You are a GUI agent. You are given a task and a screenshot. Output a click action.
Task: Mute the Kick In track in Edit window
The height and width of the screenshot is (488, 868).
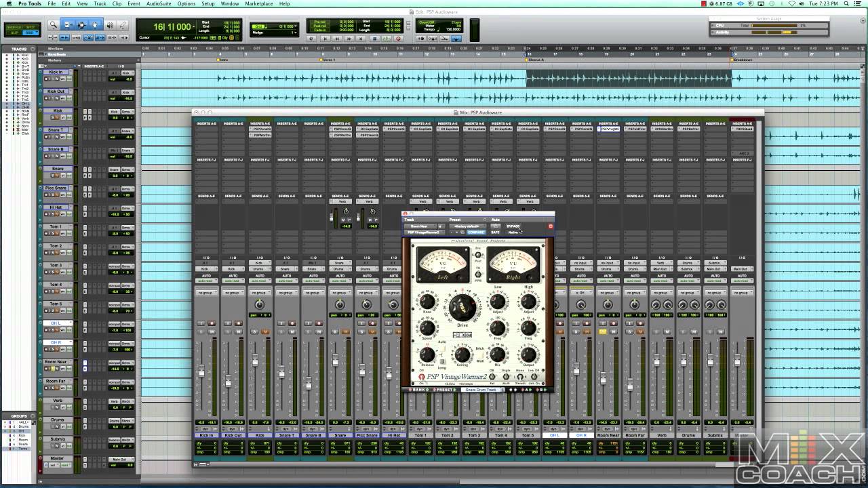[x=57, y=79]
